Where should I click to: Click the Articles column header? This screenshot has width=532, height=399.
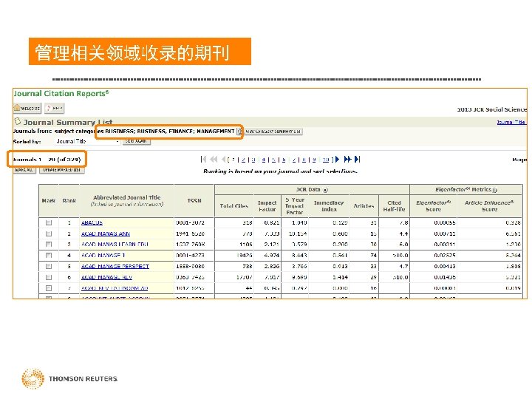pyautogui.click(x=364, y=205)
